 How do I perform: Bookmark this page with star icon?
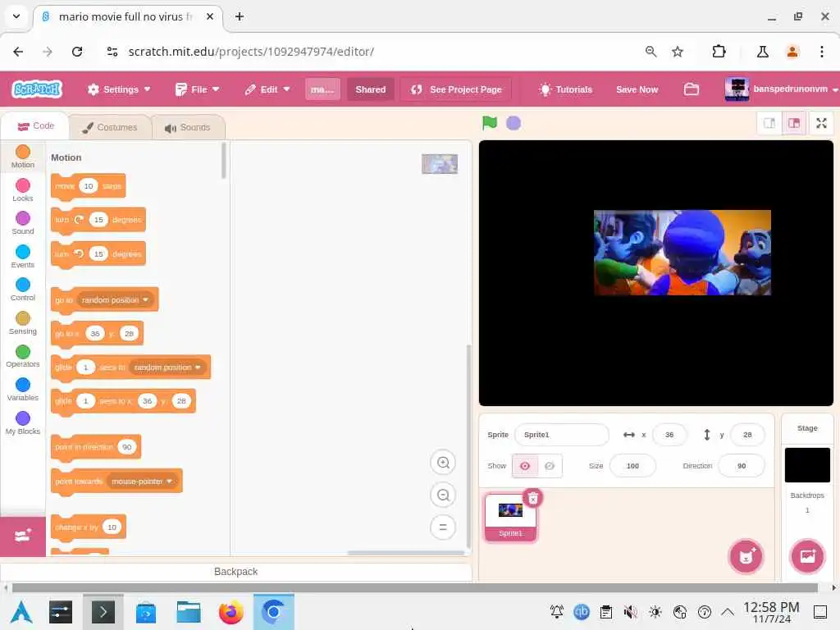[x=678, y=52]
